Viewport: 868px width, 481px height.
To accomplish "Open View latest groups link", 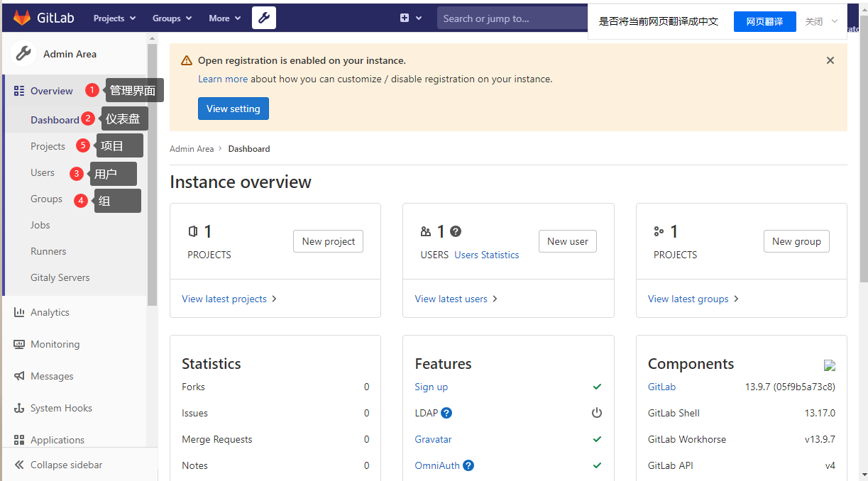I will [693, 299].
